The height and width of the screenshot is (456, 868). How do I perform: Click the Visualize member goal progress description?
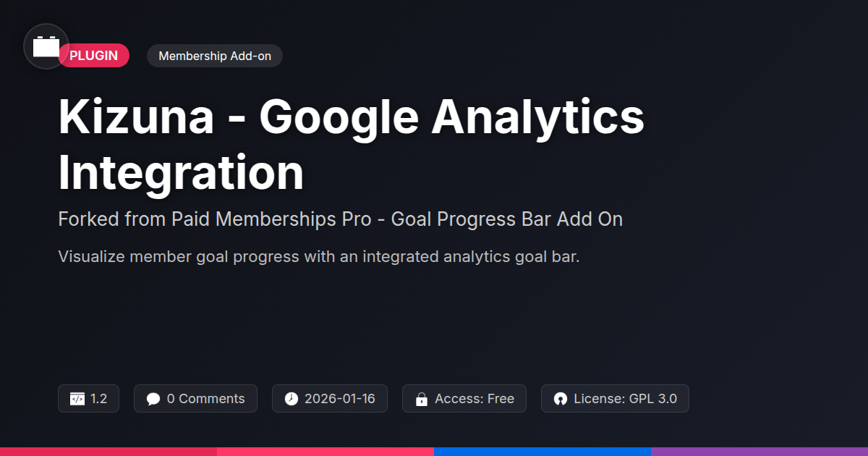(x=318, y=256)
